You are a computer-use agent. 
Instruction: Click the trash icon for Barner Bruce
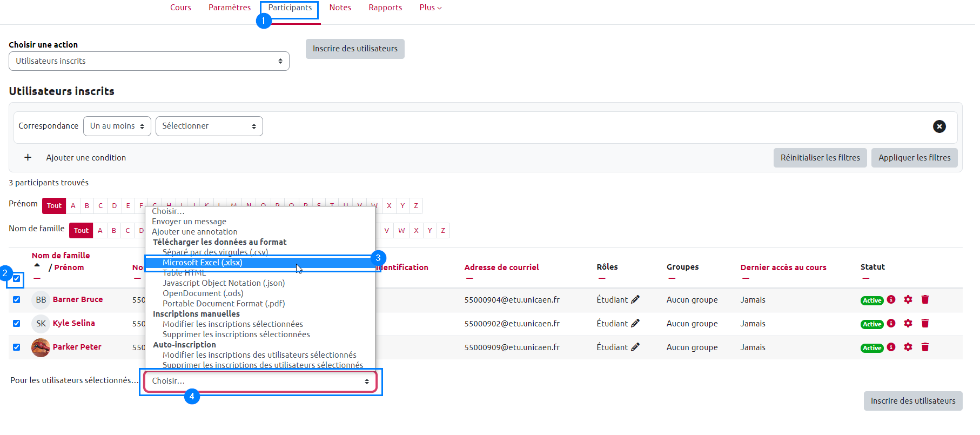pos(925,299)
